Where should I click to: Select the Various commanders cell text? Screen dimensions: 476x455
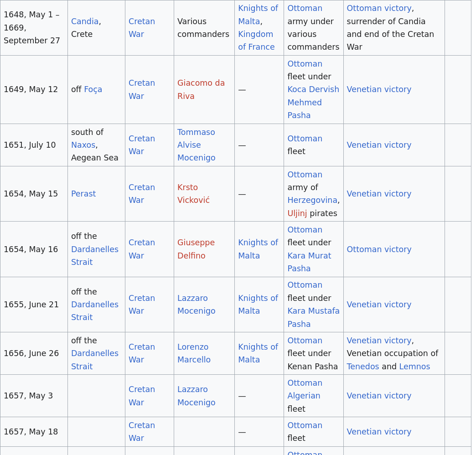(203, 28)
